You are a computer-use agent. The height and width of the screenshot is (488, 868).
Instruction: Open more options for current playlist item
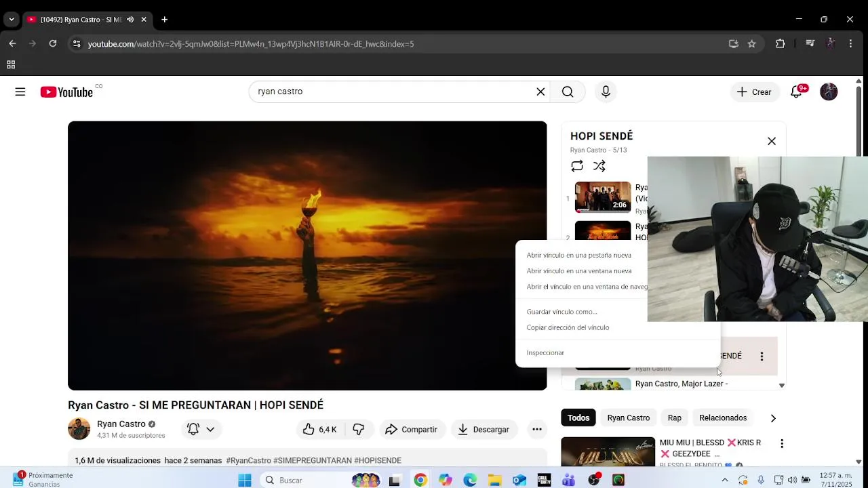762,356
